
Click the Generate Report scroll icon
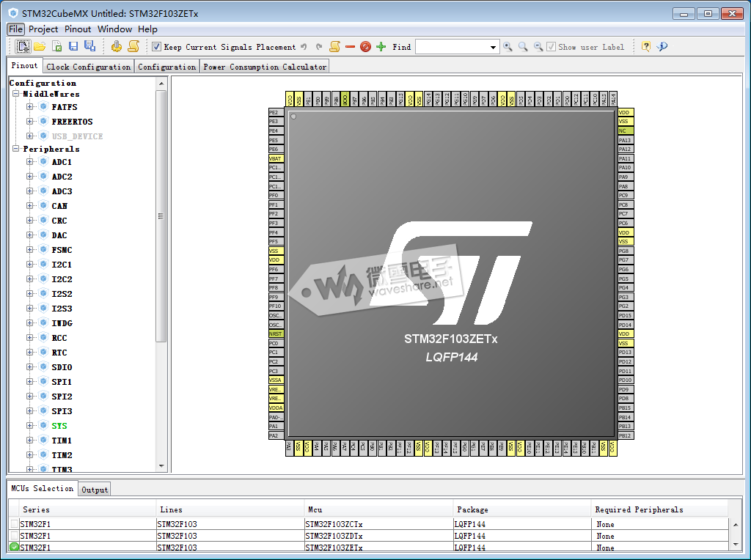coord(133,46)
